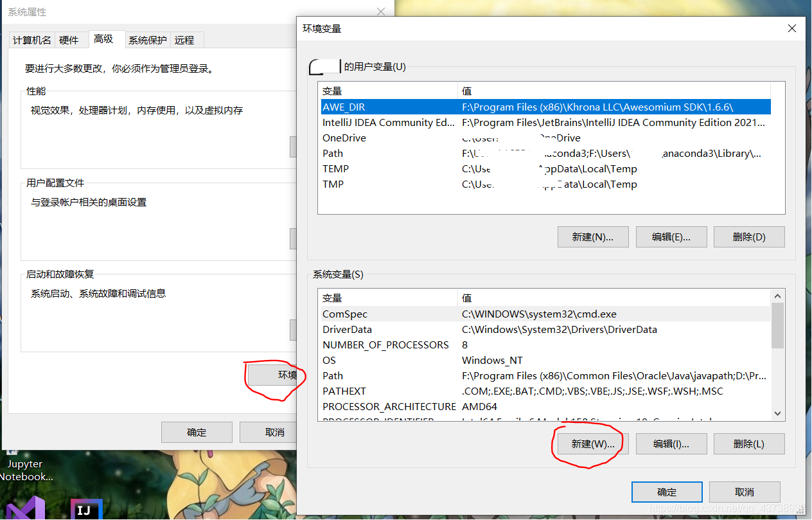Select PATHEXT system variable row
This screenshot has width=812, height=520.
(x=545, y=391)
